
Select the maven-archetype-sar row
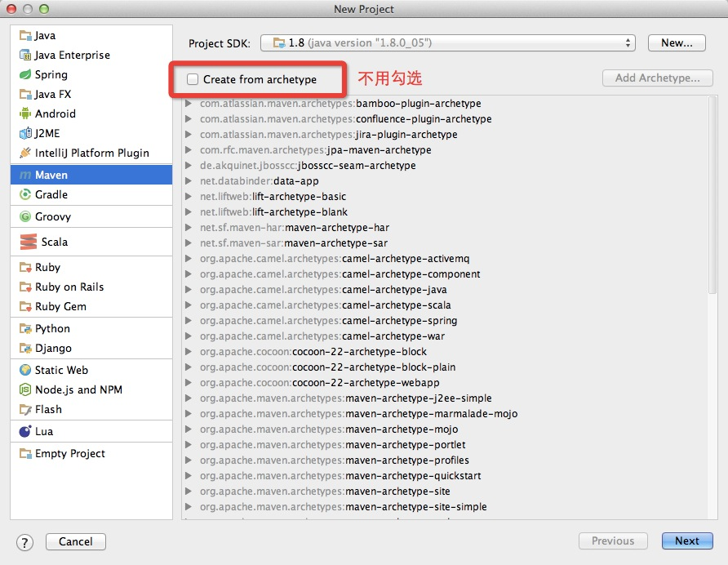(x=446, y=243)
